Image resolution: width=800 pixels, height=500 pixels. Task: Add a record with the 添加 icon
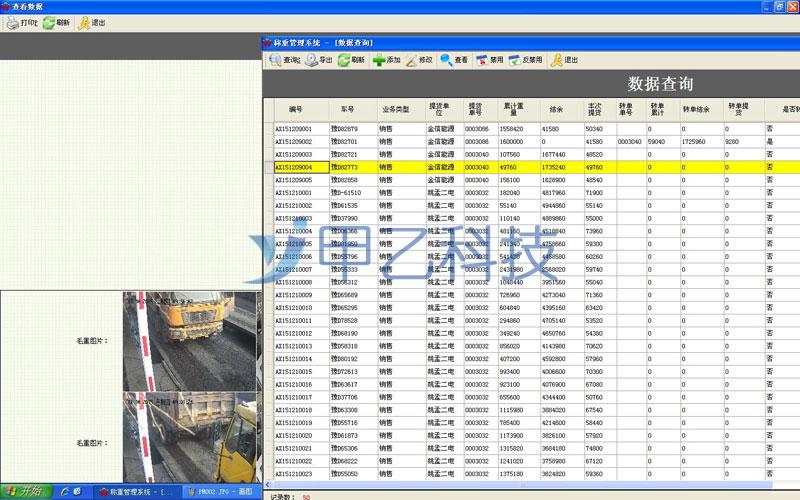point(386,60)
